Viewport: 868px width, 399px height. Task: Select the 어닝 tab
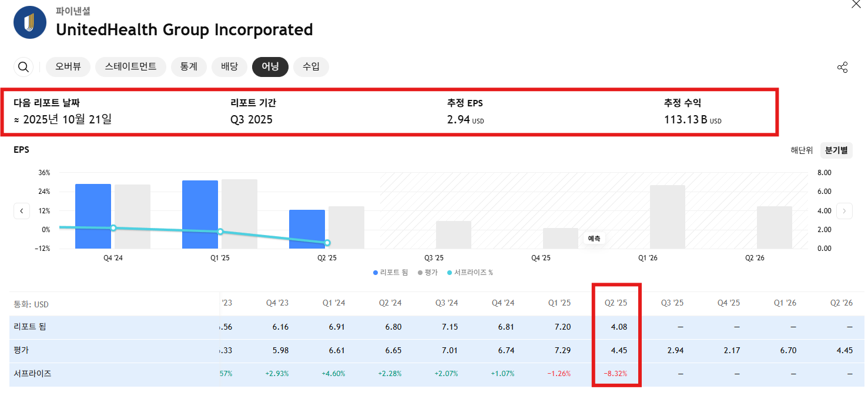[270, 67]
